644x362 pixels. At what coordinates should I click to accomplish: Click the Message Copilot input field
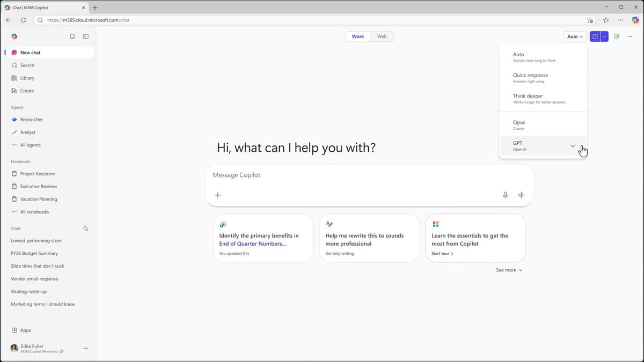369,175
